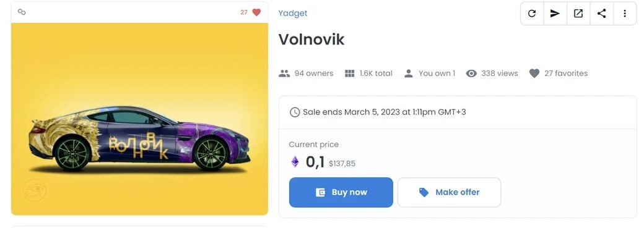Click the Buy now button
Viewport: 644px width, 228px height.
pos(341,192)
